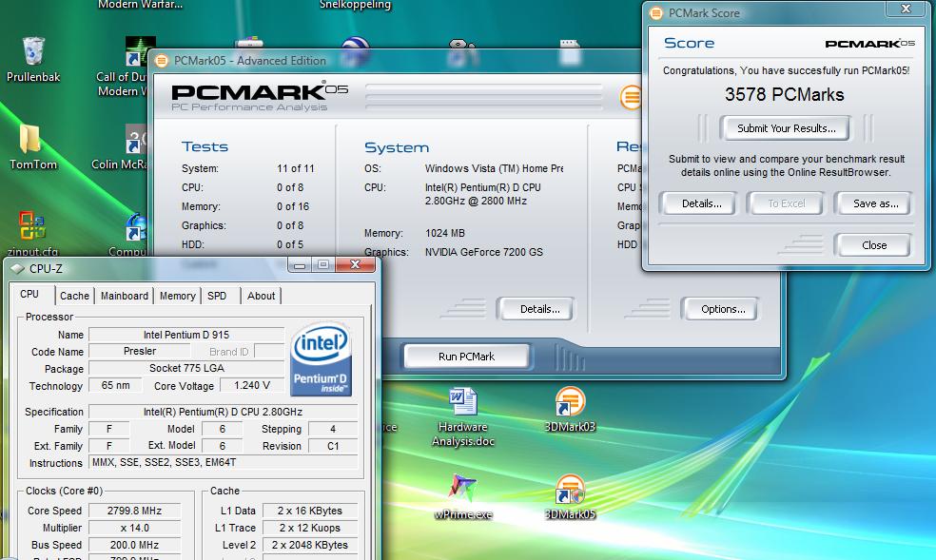Click the Package field Socket 775 LGA
936x560 pixels.
(186, 368)
